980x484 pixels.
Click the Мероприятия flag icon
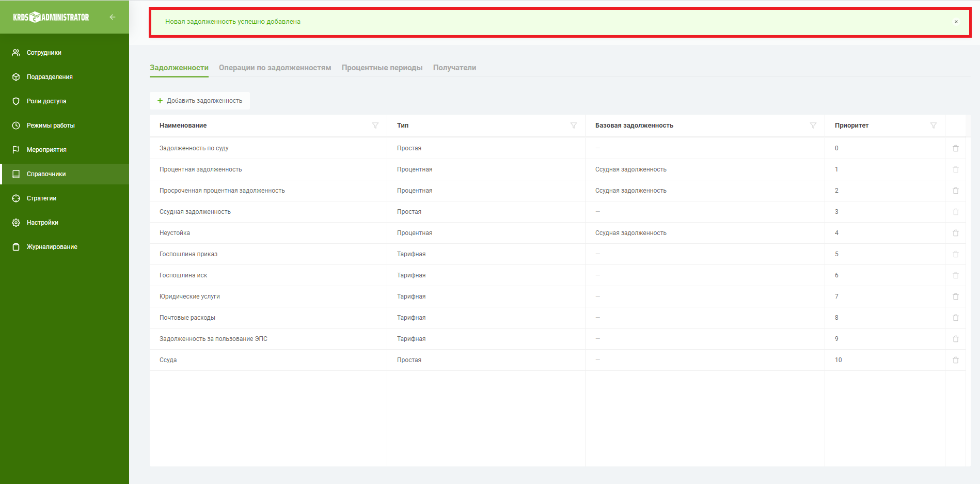[16, 150]
